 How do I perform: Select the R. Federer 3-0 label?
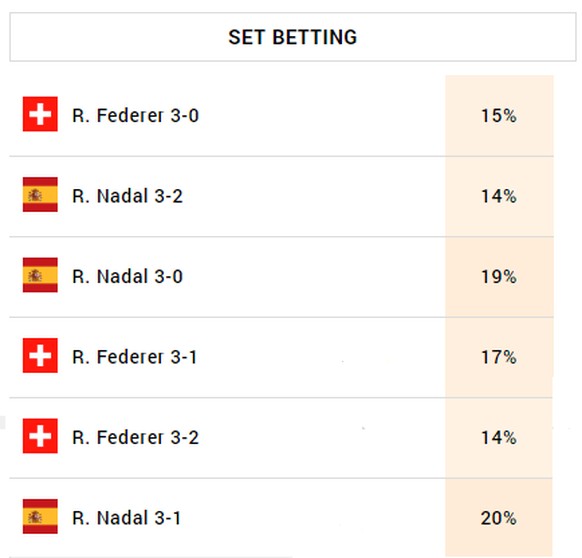tap(135, 115)
